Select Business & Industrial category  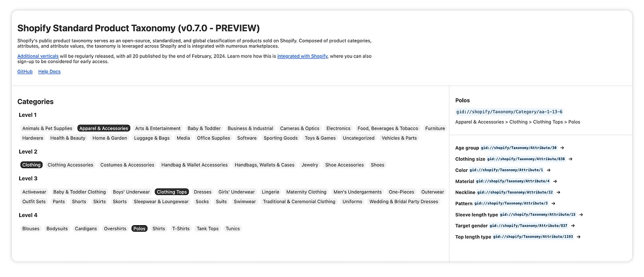(250, 128)
